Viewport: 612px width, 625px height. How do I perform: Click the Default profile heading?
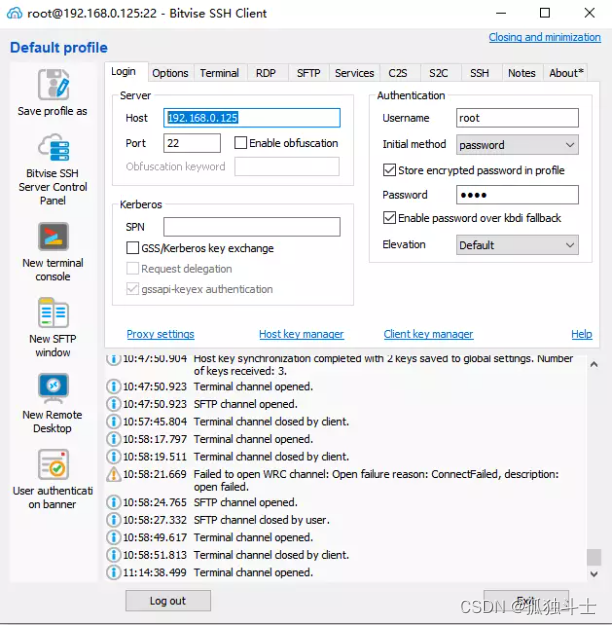pyautogui.click(x=59, y=47)
